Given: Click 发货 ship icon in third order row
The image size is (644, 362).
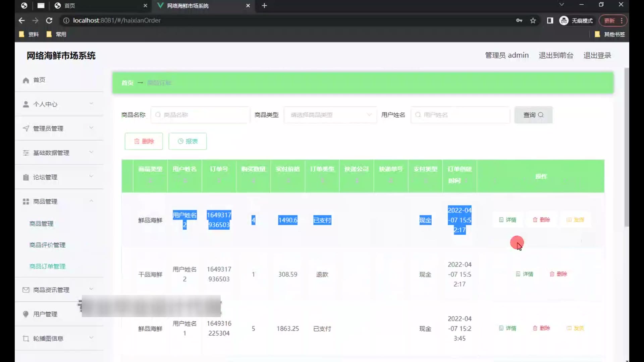Looking at the screenshot, I should (x=569, y=328).
